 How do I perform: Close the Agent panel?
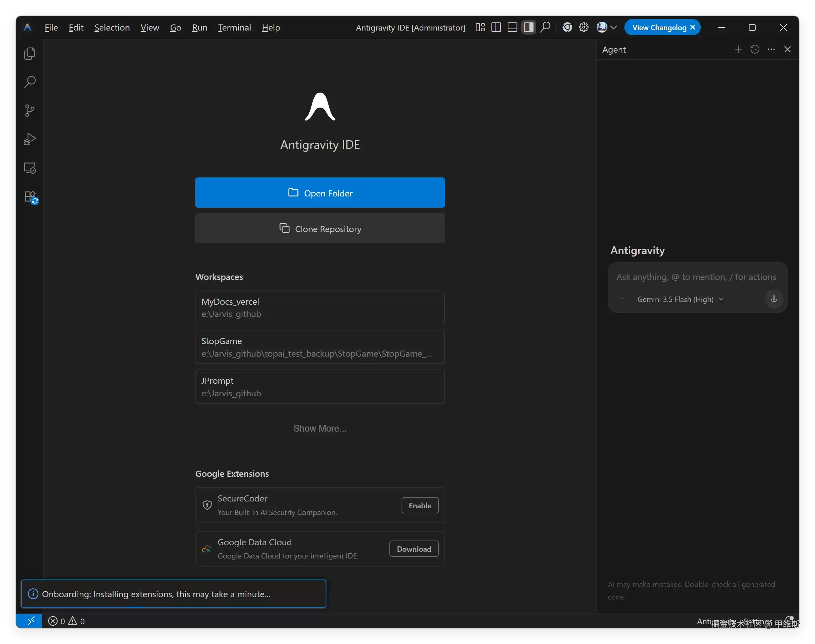point(788,50)
